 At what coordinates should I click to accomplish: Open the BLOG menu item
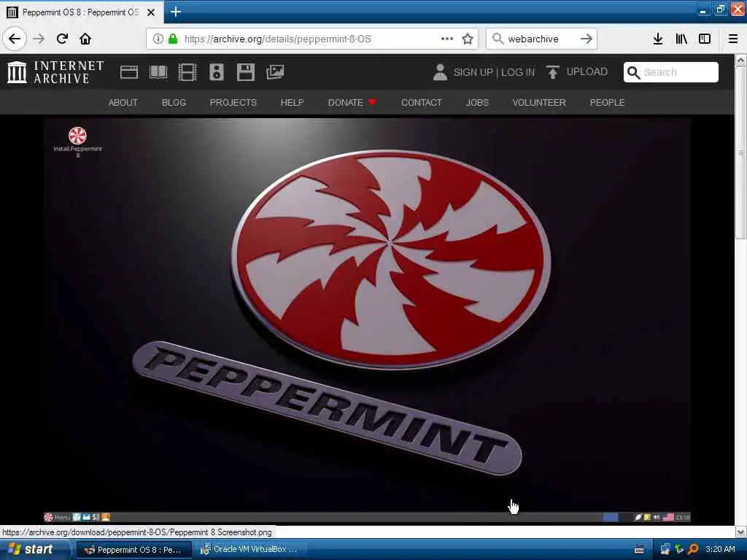point(174,102)
